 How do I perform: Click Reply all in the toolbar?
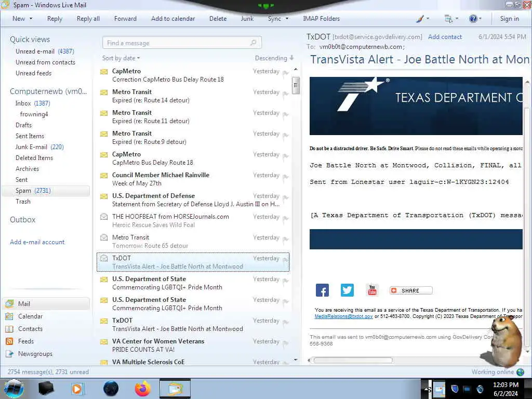pos(88,19)
